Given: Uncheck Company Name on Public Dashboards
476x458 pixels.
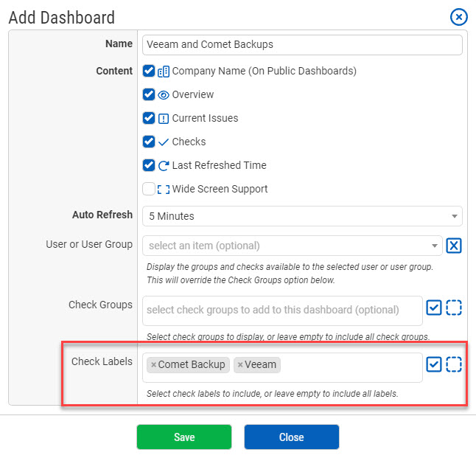Looking at the screenshot, I should [x=149, y=72].
